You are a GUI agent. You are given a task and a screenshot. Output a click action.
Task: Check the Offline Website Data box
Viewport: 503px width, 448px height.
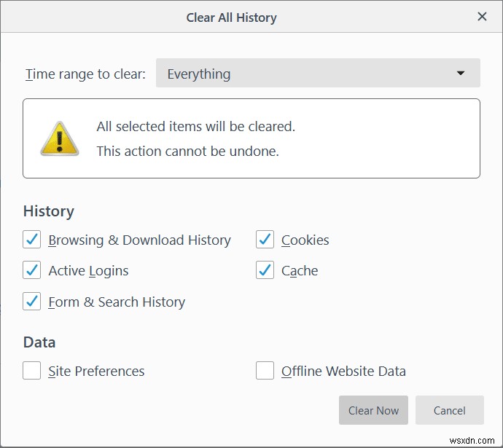[x=265, y=371]
